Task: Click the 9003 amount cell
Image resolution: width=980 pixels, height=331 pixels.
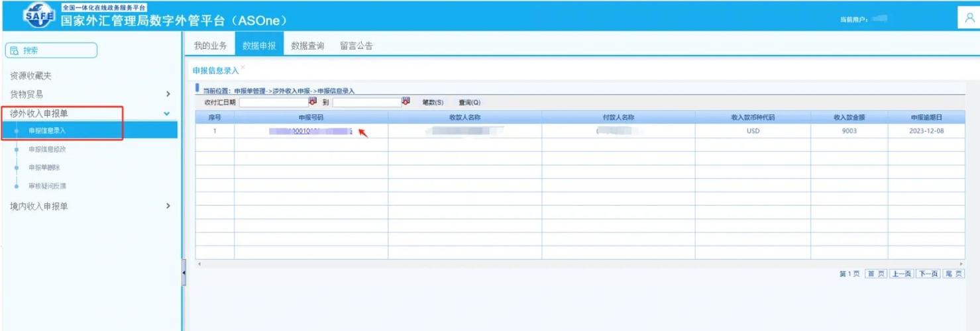Action: 849,131
